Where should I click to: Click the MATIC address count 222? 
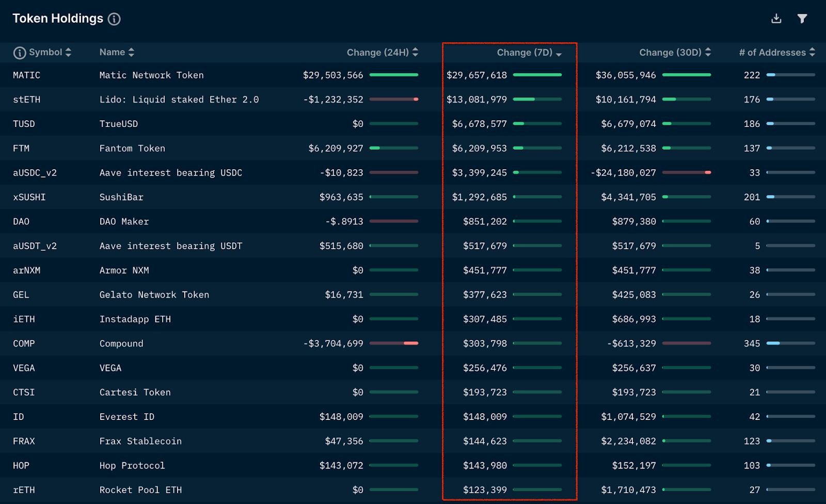[x=752, y=75]
